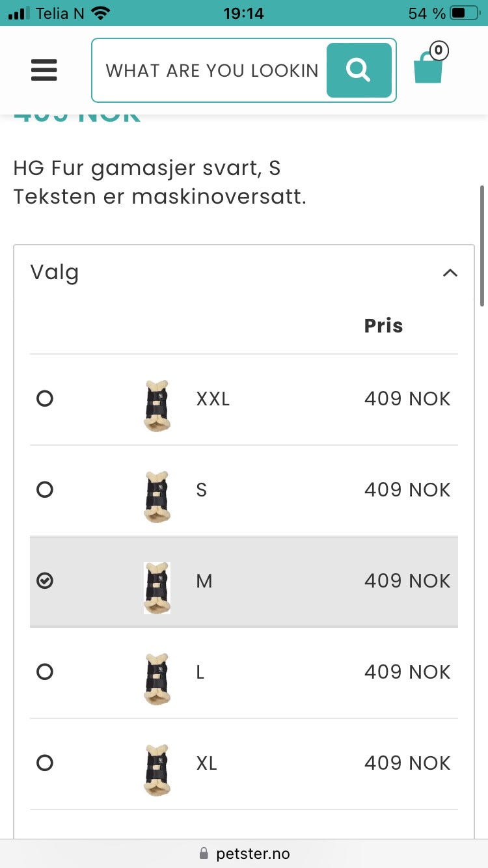Tap the XXL product thumbnail image
Screen dimensions: 488x868
(156, 405)
